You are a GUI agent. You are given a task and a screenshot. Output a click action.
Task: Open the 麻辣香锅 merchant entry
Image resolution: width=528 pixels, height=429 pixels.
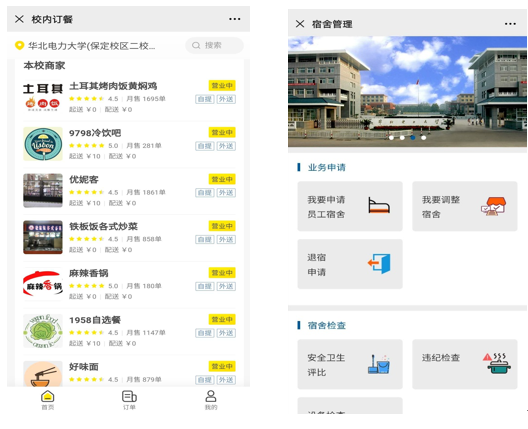click(x=129, y=285)
